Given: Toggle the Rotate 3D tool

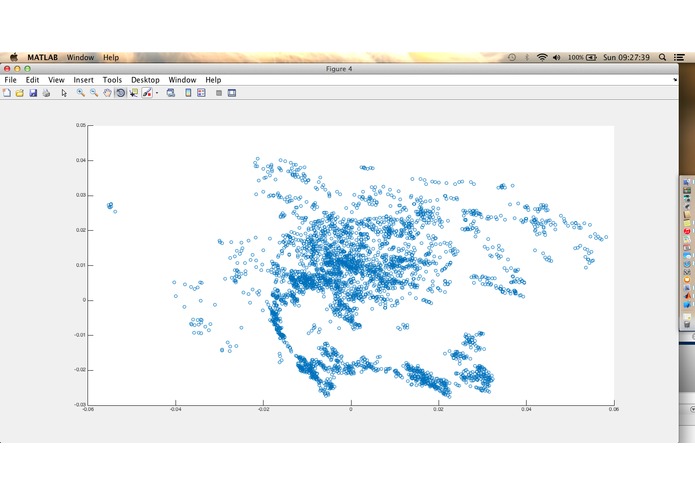Looking at the screenshot, I should tap(120, 93).
